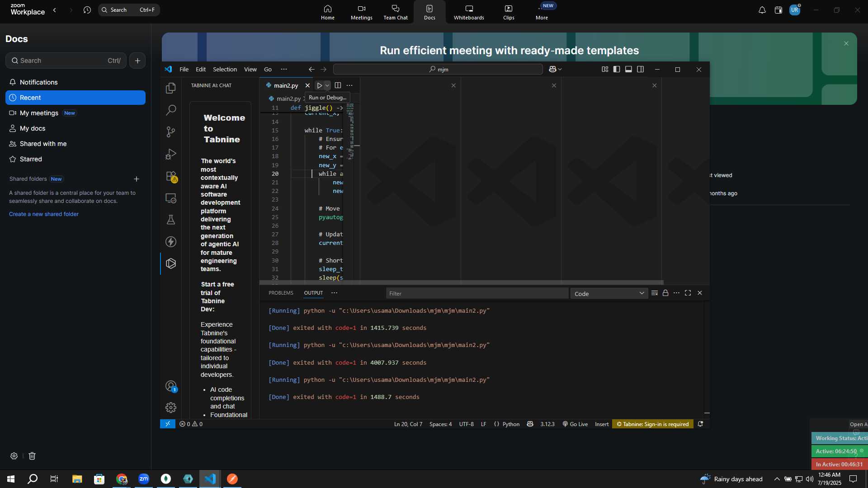Switch to the Output panel tab

(x=313, y=293)
